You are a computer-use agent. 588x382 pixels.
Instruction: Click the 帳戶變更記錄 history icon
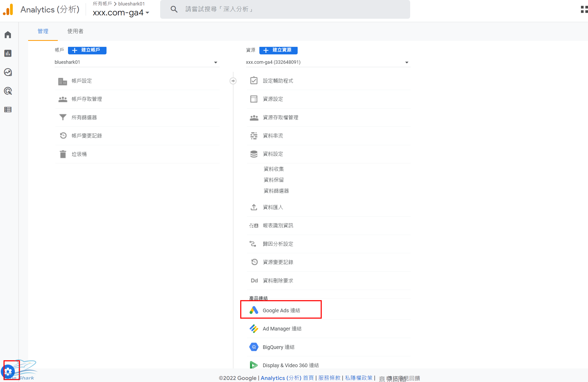[x=63, y=136]
